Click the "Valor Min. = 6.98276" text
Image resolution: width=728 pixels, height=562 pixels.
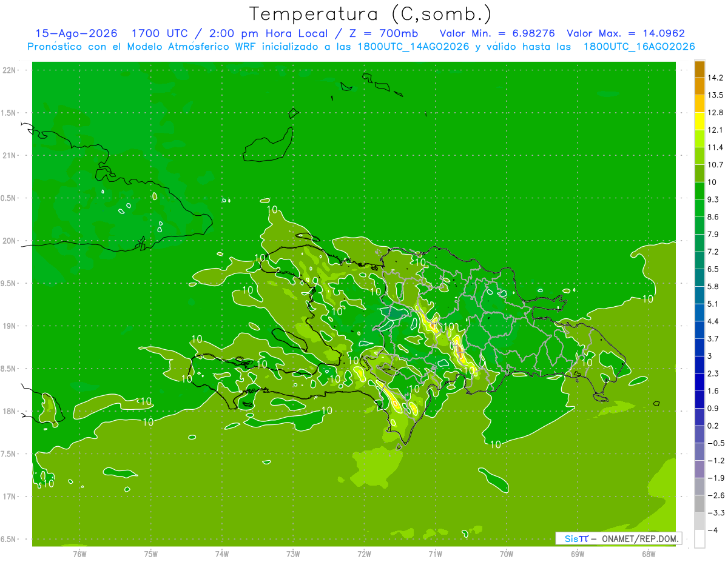point(497,33)
